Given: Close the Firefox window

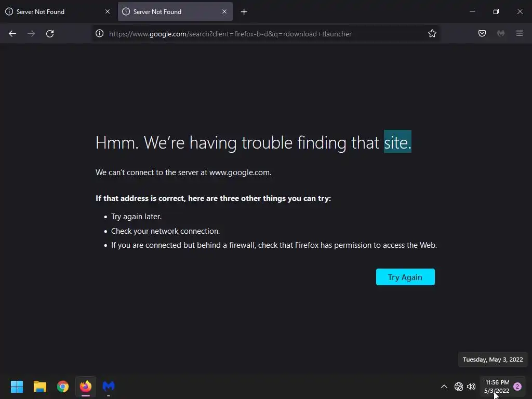Looking at the screenshot, I should click(x=520, y=11).
